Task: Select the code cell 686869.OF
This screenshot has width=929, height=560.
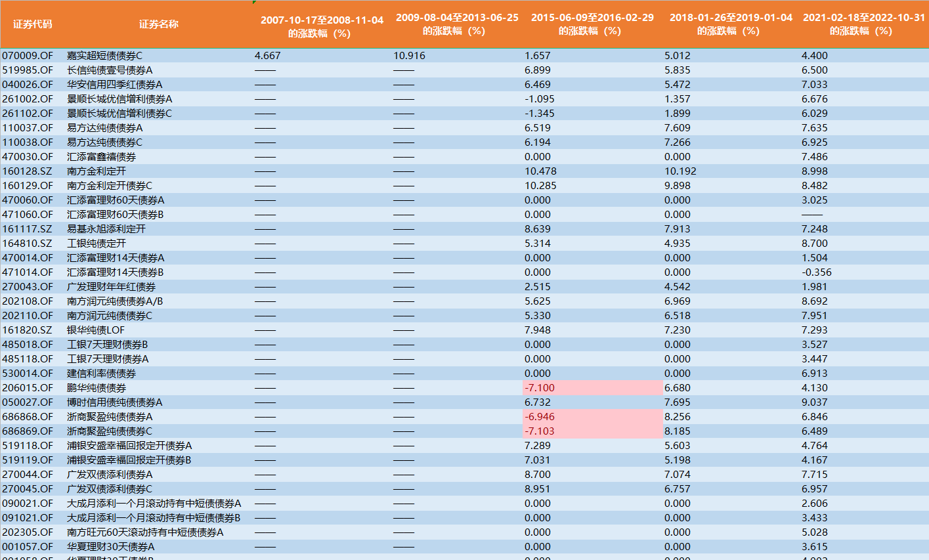Action: pos(28,431)
